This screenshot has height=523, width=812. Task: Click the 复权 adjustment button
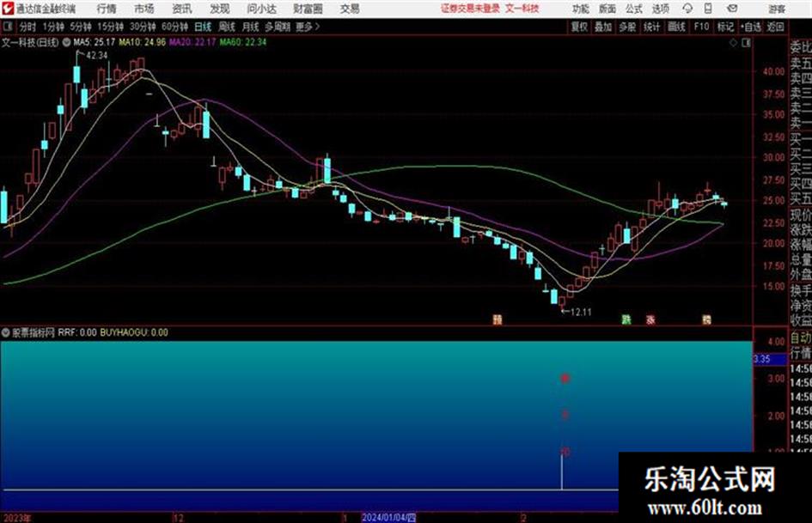pyautogui.click(x=579, y=27)
